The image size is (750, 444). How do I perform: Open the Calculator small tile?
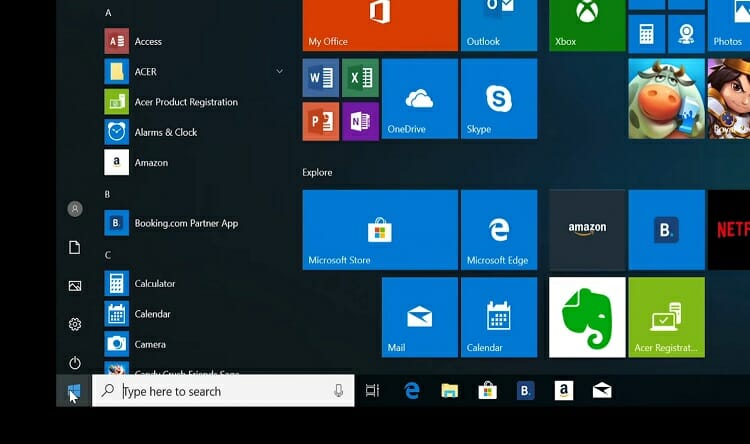[646, 34]
